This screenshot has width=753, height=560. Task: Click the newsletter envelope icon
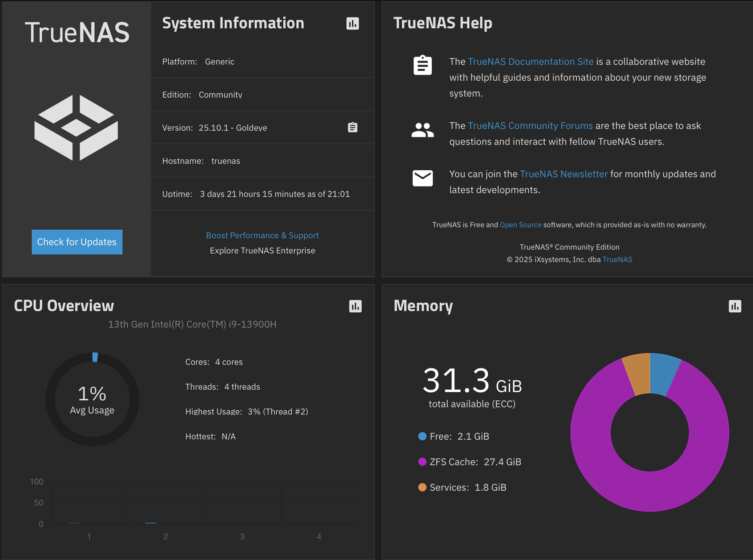point(422,178)
